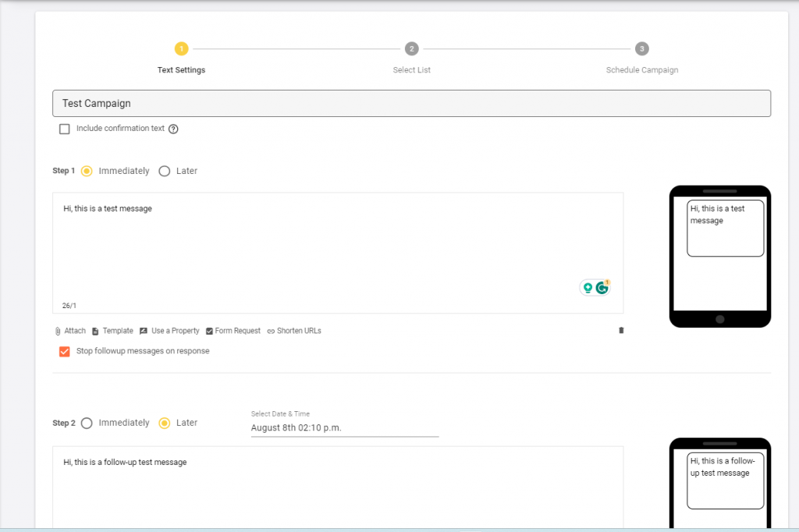
Task: Click the Use a Property icon
Action: click(144, 332)
